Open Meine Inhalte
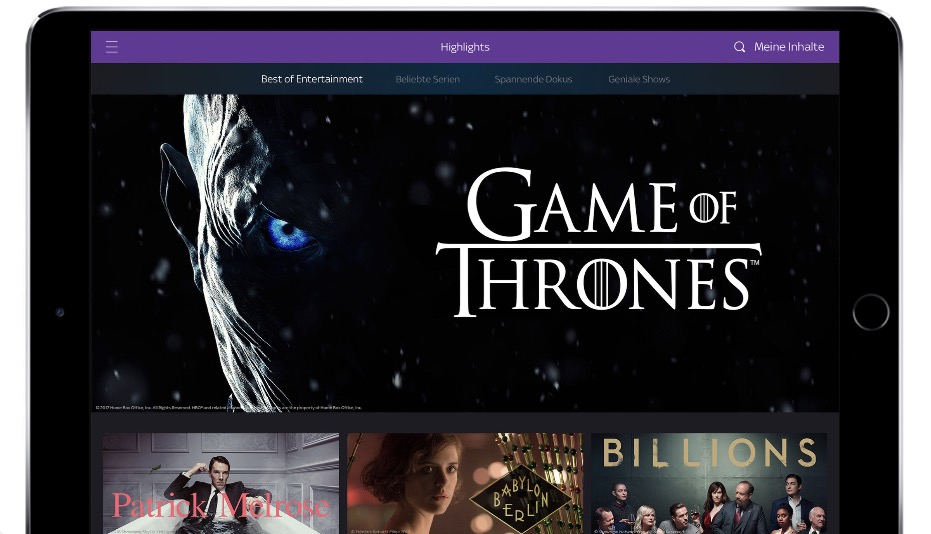Image resolution: width=931 pixels, height=534 pixels. 789,47
